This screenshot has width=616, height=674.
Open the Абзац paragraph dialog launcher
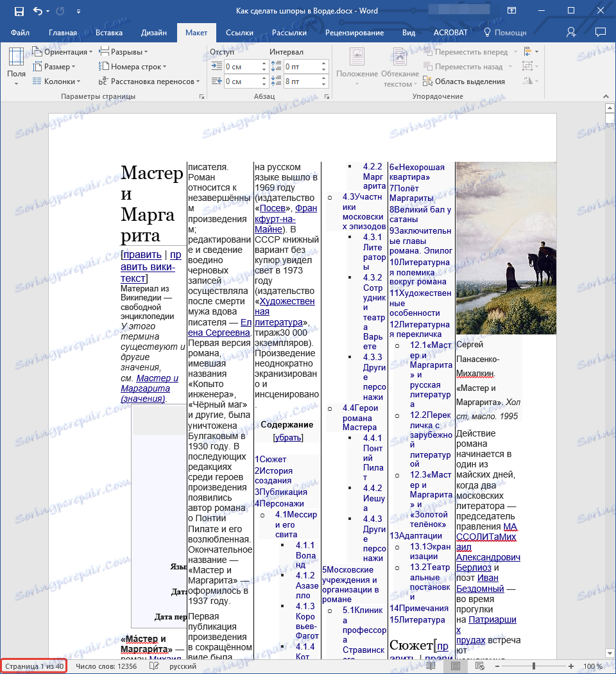click(327, 97)
